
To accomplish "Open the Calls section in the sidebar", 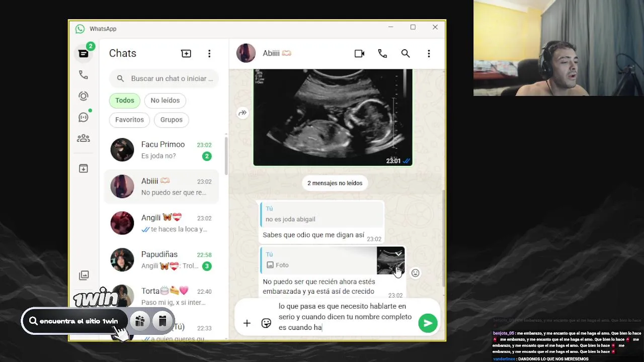I will (84, 75).
